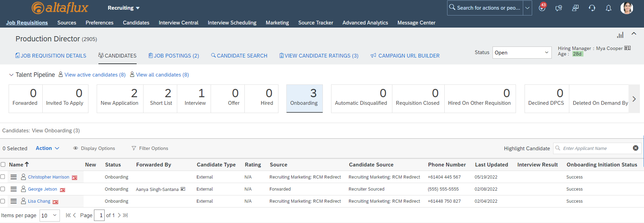This screenshot has width=644, height=223.
Task: Open Message Center menu
Action: pos(416,22)
